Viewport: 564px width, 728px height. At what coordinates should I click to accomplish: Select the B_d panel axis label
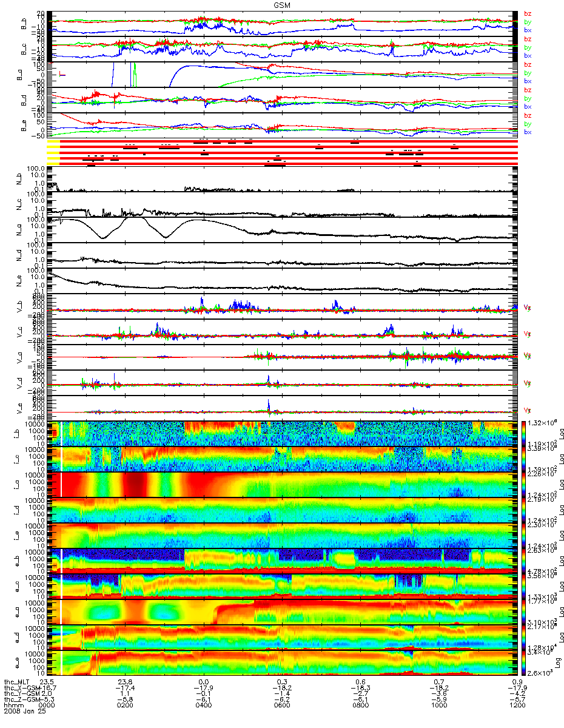[x=24, y=100]
